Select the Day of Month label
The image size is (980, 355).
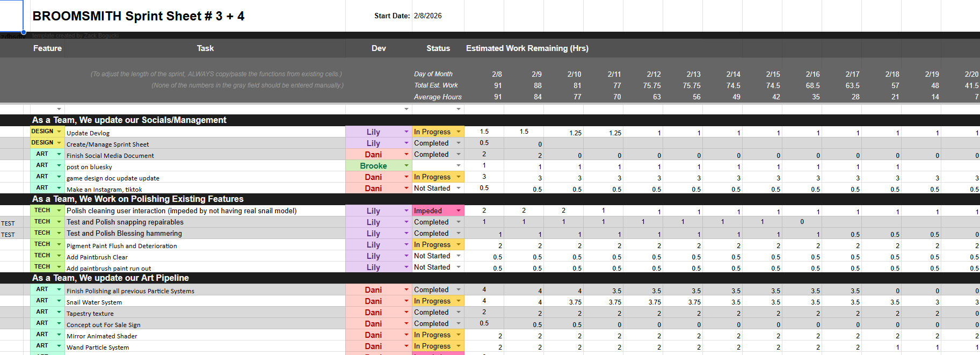pyautogui.click(x=433, y=74)
